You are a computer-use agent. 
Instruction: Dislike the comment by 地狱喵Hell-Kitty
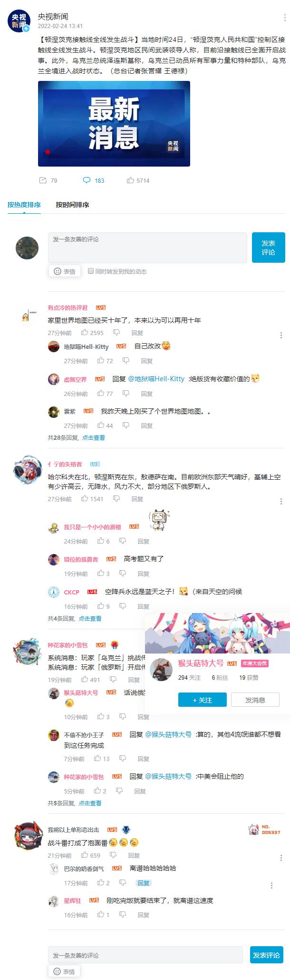(126, 361)
